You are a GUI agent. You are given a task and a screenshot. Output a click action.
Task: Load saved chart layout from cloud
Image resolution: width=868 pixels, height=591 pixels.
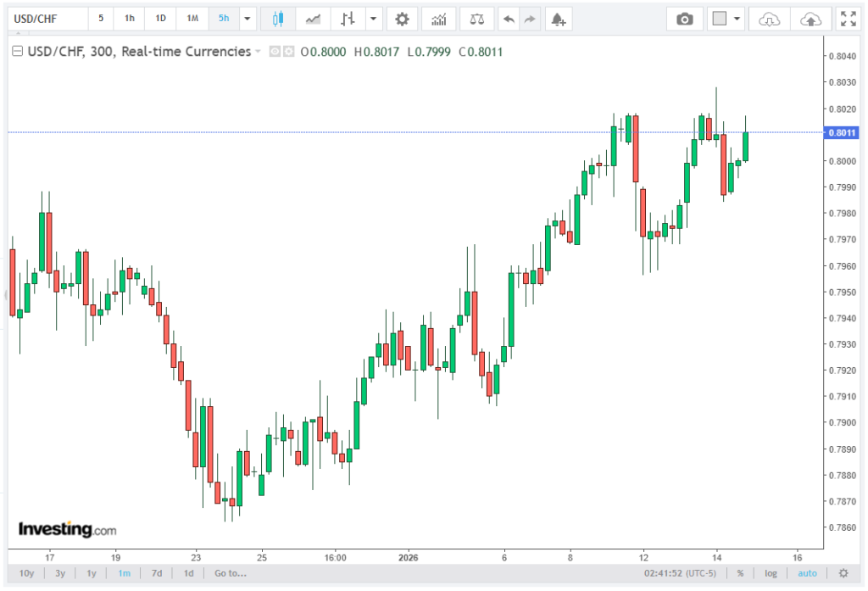pos(769,19)
